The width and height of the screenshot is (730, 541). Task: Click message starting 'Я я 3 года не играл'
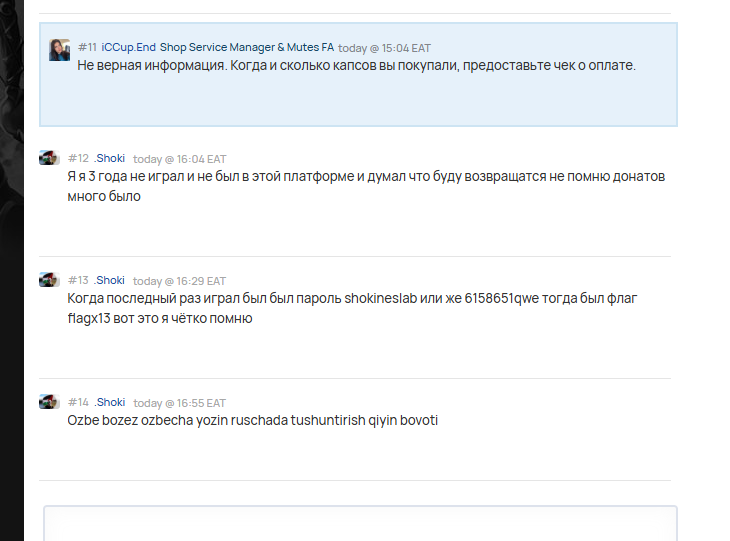(x=366, y=186)
